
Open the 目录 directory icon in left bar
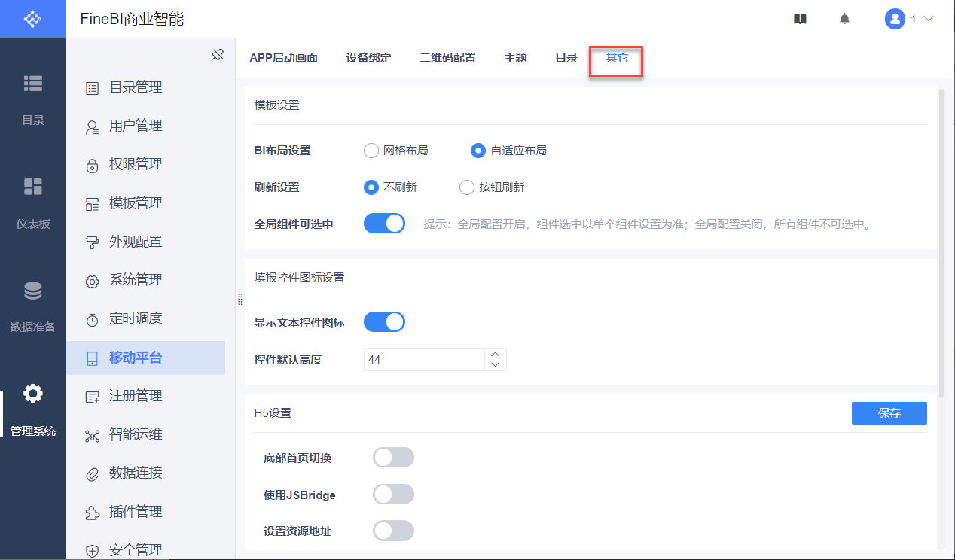tap(33, 84)
